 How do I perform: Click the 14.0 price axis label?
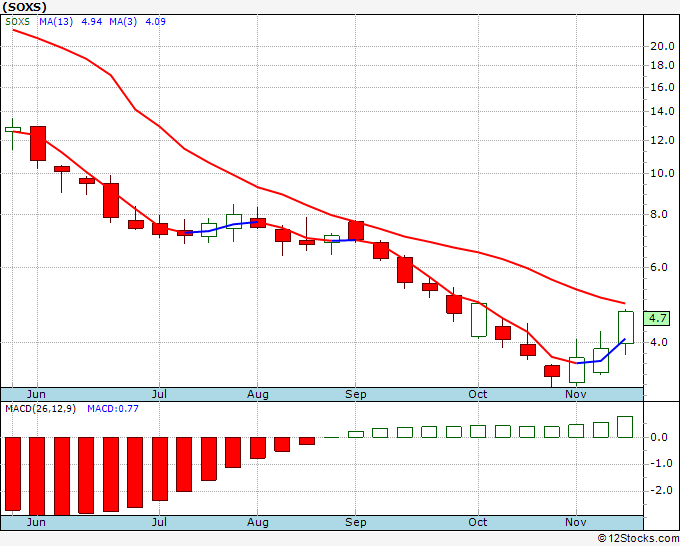[x=662, y=111]
